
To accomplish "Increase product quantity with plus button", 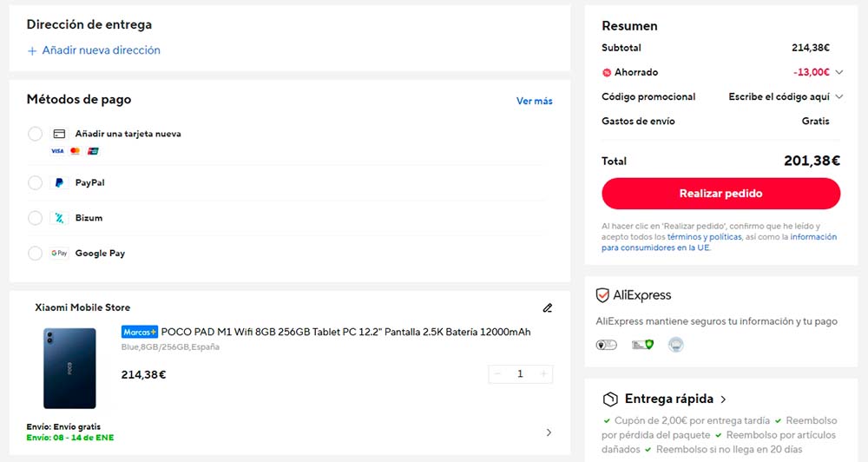I will tap(543, 374).
